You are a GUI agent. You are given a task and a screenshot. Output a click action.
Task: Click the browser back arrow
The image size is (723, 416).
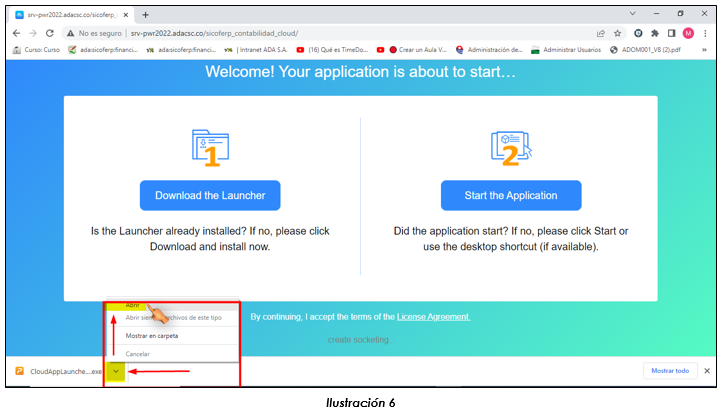[18, 33]
